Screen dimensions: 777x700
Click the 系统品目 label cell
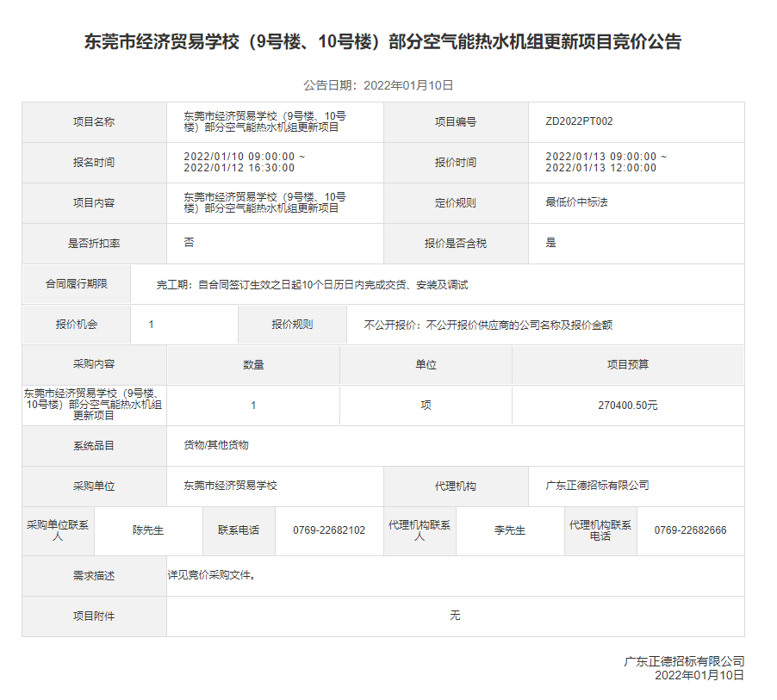[x=94, y=446]
